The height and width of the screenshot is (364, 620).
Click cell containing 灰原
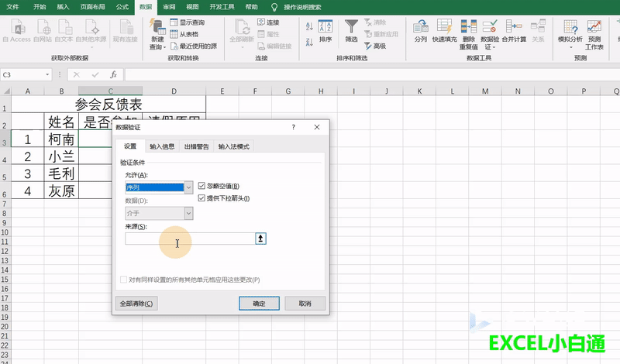point(61,191)
